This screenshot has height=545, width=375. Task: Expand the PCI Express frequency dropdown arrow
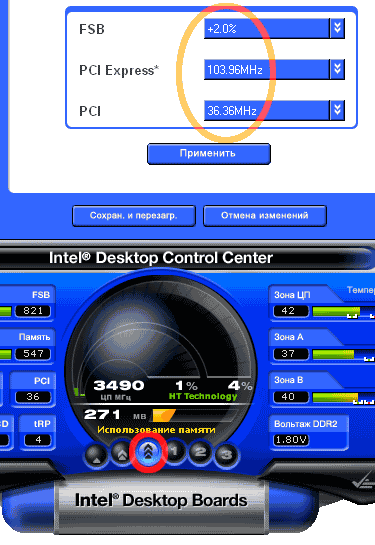point(337,69)
